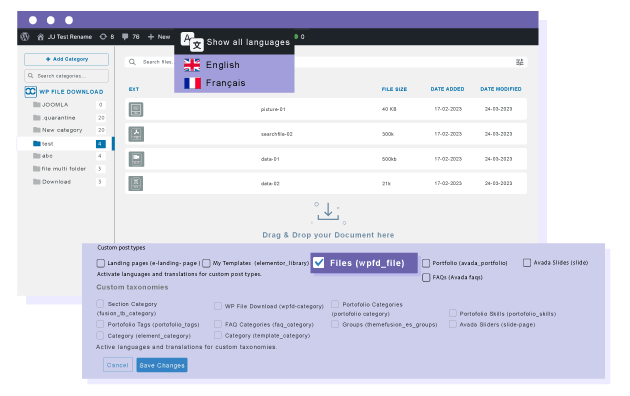Image resolution: width=630 pixels, height=396 pixels.
Task: Open the file filter settings icon
Action: [520, 62]
